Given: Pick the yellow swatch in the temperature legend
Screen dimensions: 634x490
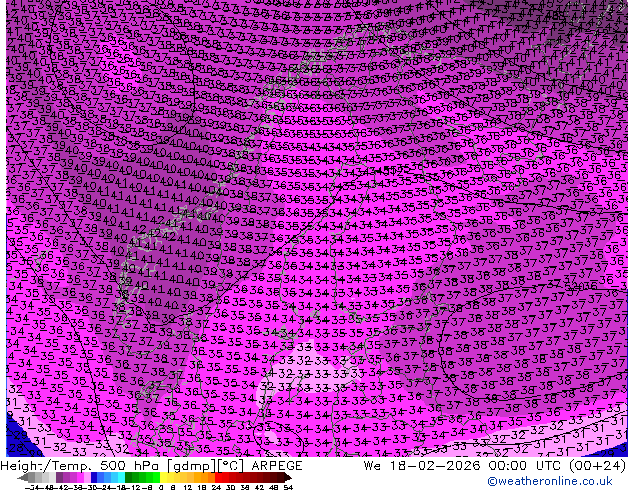Looking at the screenshot, I should (x=163, y=477).
